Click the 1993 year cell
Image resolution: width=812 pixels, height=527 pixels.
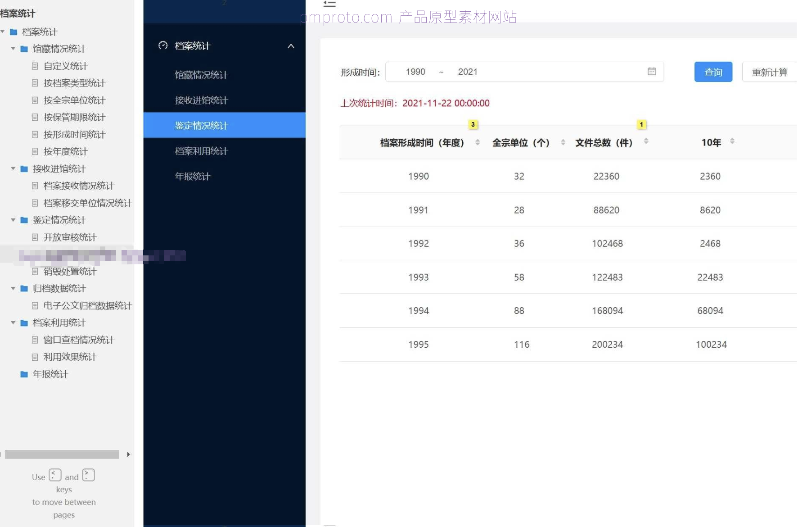(x=418, y=277)
